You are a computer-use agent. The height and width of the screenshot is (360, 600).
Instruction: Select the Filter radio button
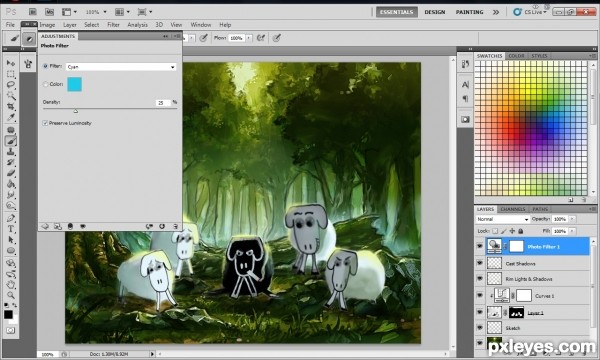46,66
